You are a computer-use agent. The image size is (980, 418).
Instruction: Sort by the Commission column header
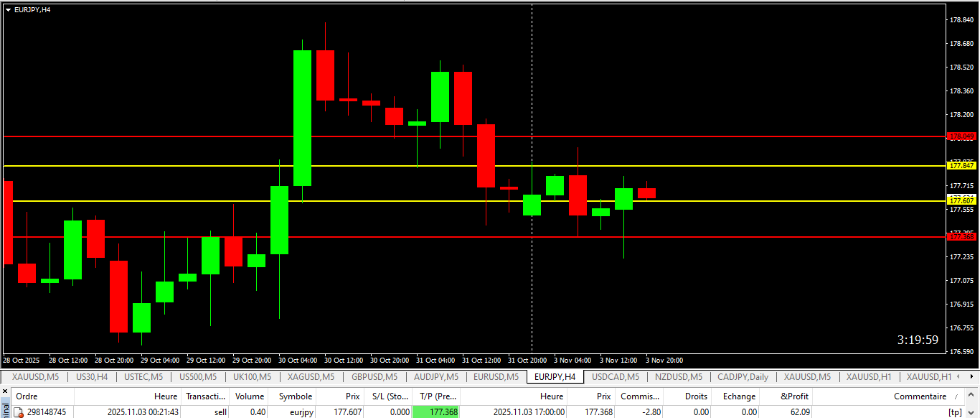pos(639,396)
